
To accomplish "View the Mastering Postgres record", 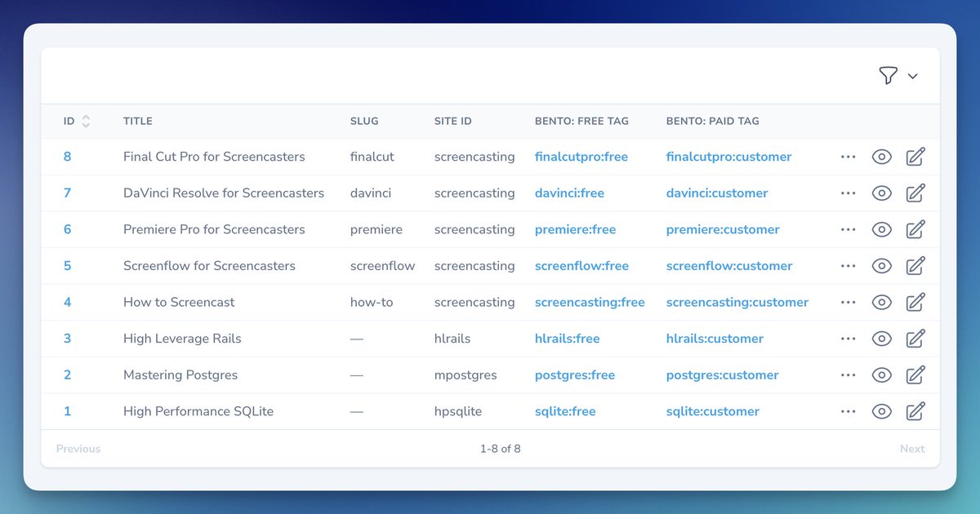I will coord(881,375).
